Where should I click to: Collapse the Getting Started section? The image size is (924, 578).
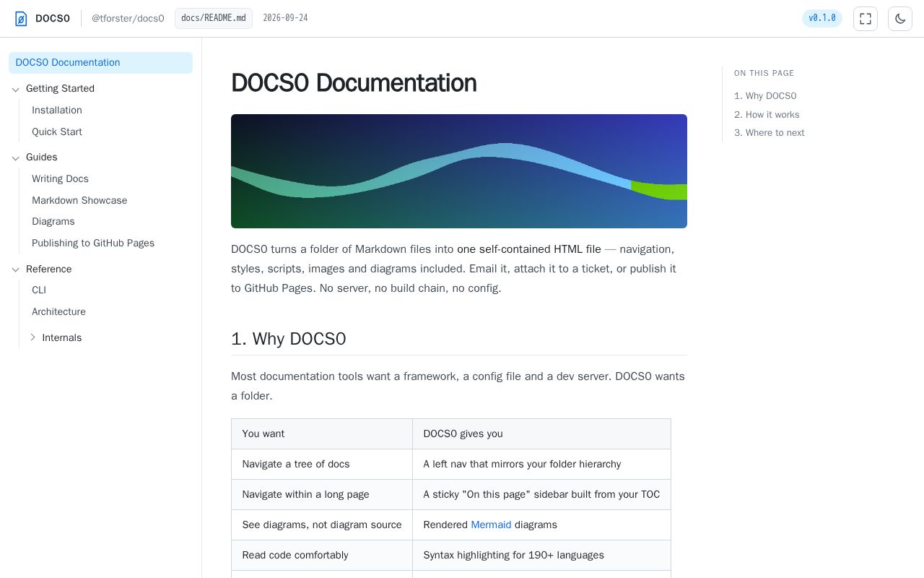coord(15,89)
